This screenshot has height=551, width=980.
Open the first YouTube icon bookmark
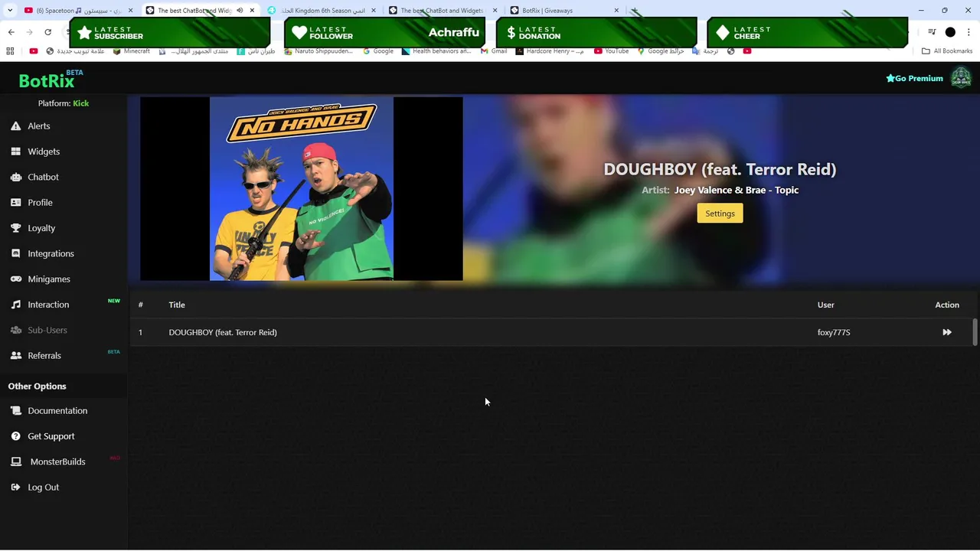[x=34, y=51]
